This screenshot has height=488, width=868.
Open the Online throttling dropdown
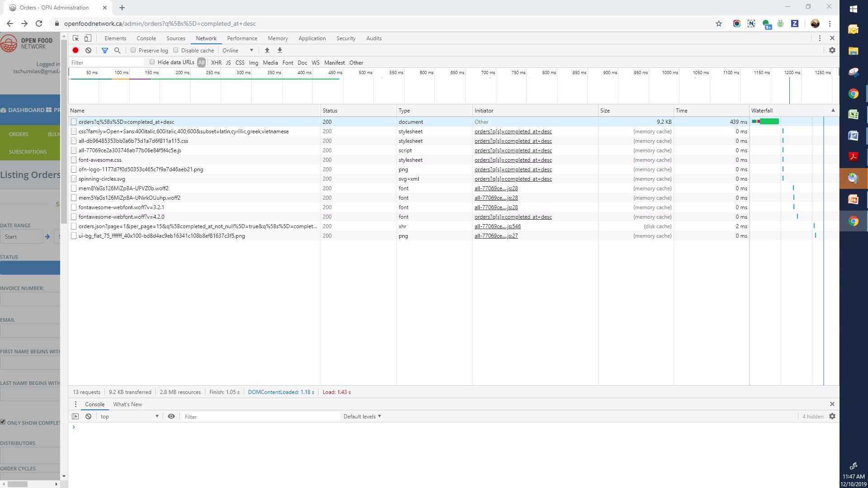[238, 50]
